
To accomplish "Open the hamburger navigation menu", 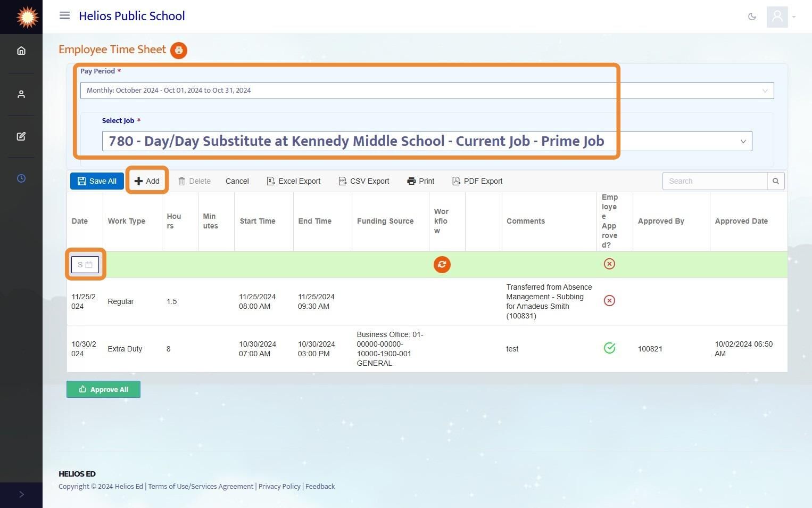I will [x=64, y=15].
